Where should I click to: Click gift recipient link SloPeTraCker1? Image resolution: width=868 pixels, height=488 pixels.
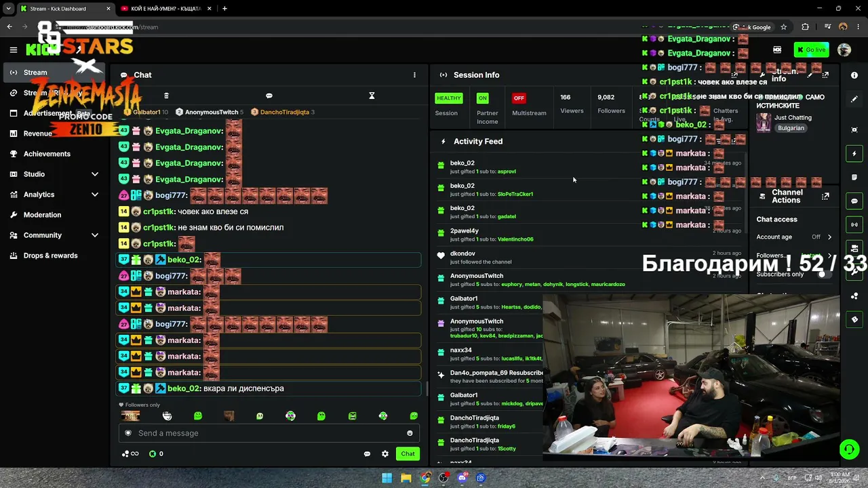(515, 194)
